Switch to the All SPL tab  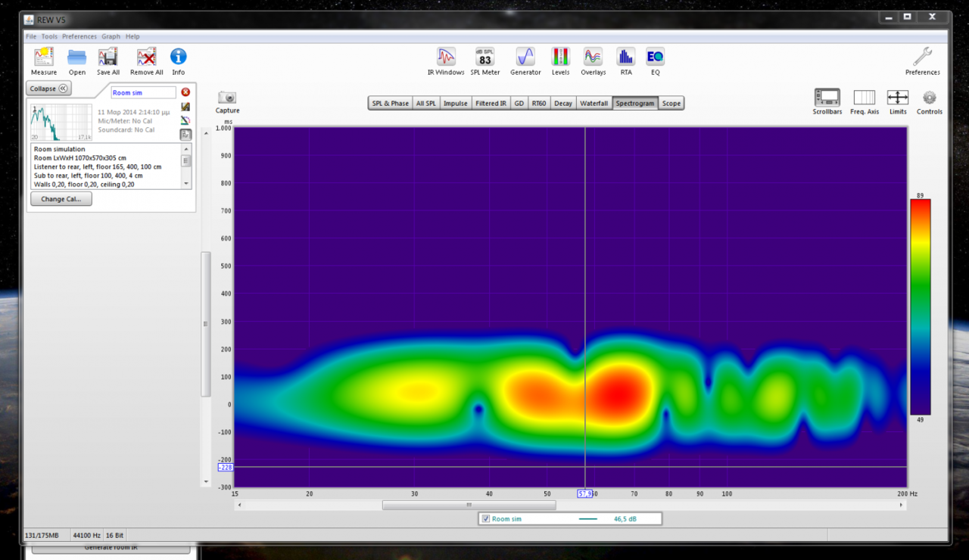[426, 104]
